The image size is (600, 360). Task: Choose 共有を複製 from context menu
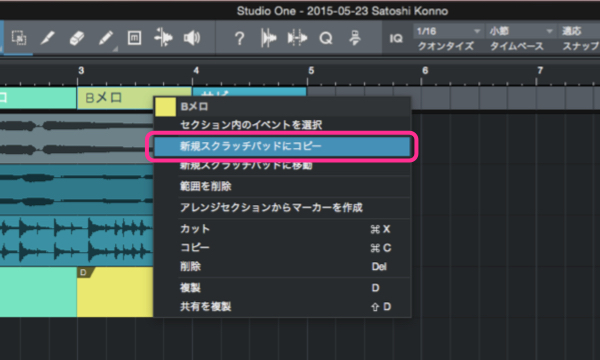[282, 306]
